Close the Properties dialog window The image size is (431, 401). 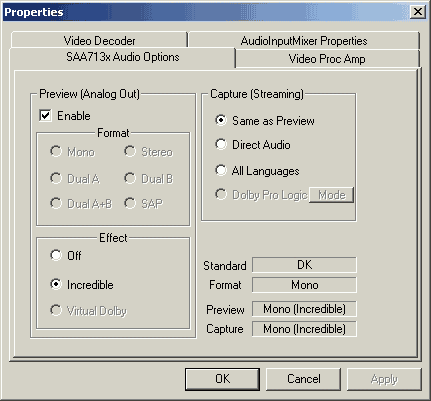[418, 12]
